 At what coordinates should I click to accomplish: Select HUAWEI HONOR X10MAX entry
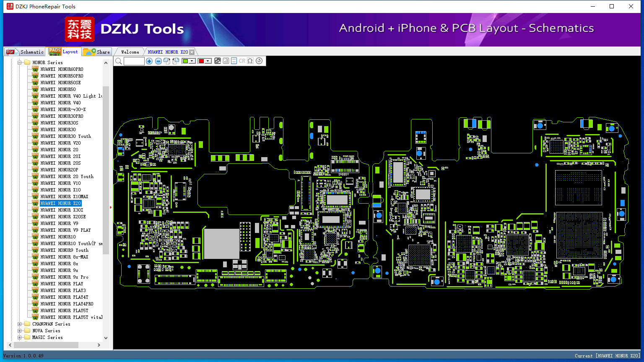coord(64,197)
